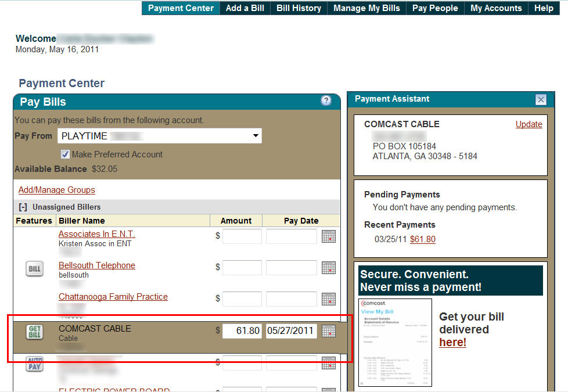
Task: Click the Available Balance $32.05 value
Action: [105, 169]
